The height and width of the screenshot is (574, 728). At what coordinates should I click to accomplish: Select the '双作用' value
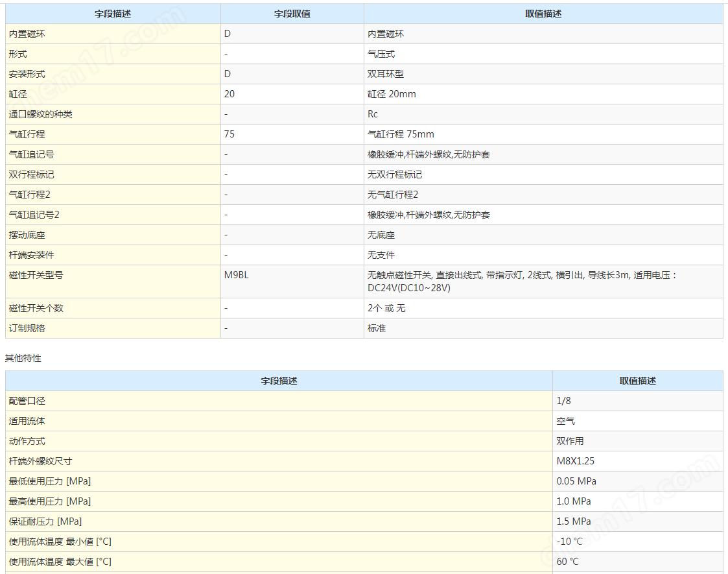click(x=570, y=441)
